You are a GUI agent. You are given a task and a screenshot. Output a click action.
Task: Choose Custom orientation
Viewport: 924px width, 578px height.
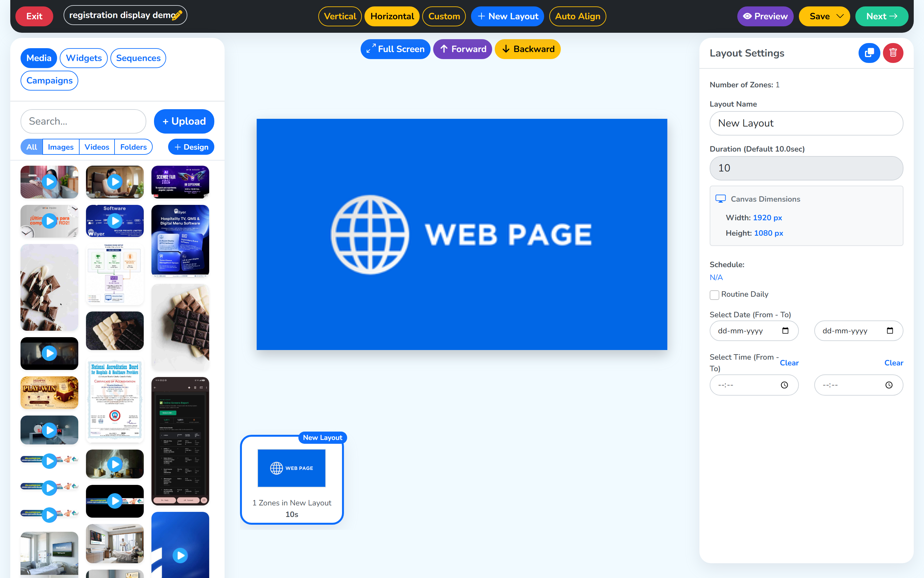tap(444, 16)
